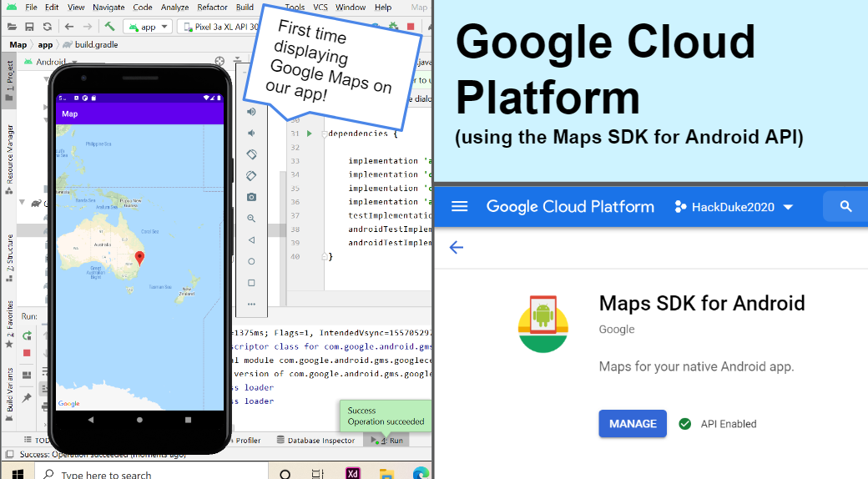Image resolution: width=868 pixels, height=479 pixels.
Task: Take an emulator screenshot with camera icon
Action: coord(251,197)
